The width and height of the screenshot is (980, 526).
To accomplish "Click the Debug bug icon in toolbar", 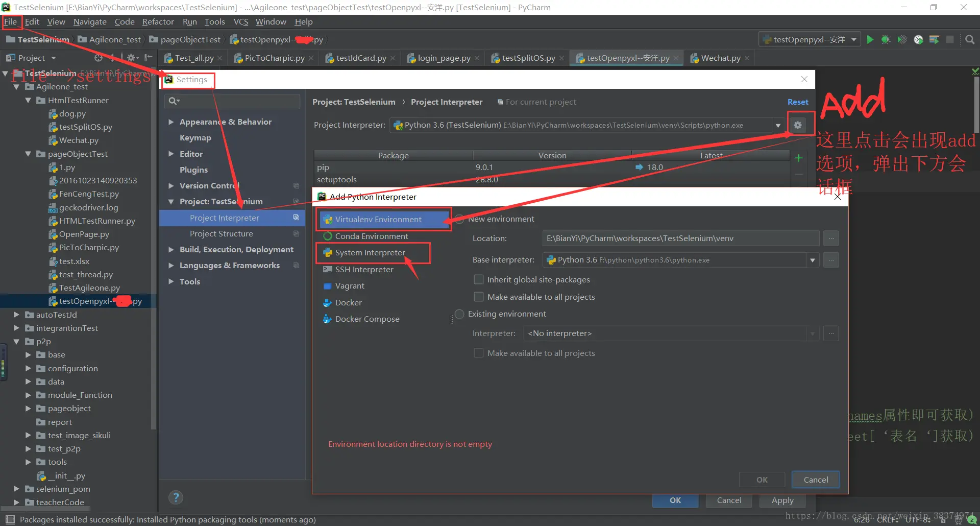I will click(x=886, y=39).
